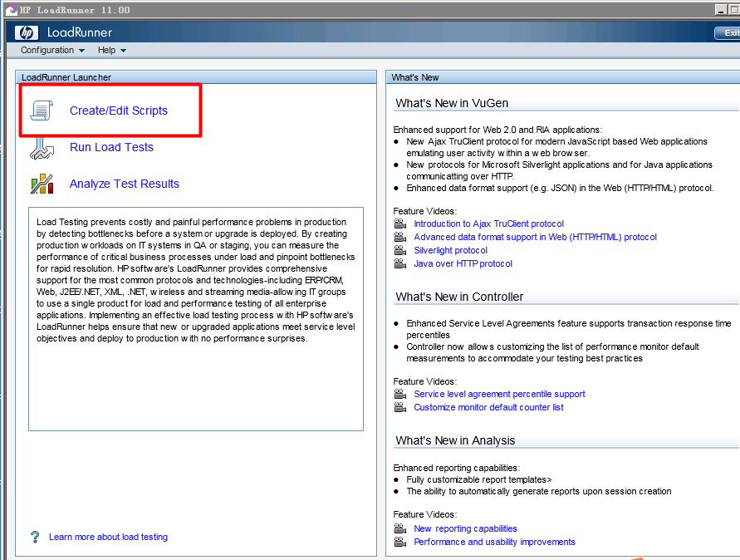
Task: Click video icon beside New reporting capabilities
Action: click(x=400, y=528)
